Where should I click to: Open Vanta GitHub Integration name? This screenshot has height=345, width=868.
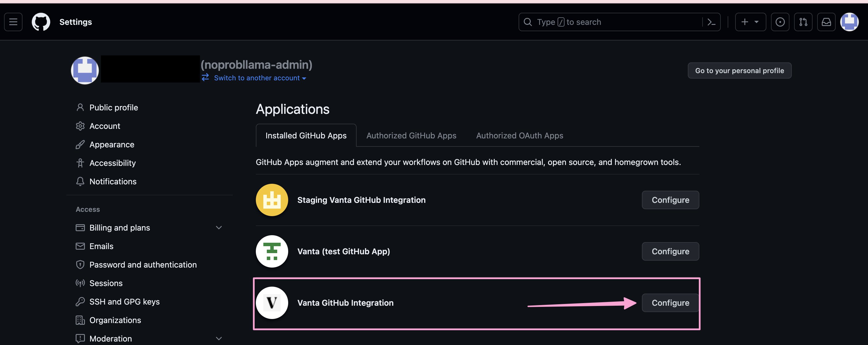345,303
